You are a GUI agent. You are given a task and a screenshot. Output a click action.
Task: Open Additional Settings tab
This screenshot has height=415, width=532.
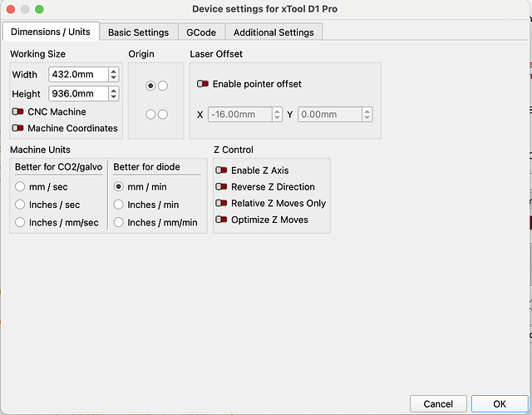[273, 32]
